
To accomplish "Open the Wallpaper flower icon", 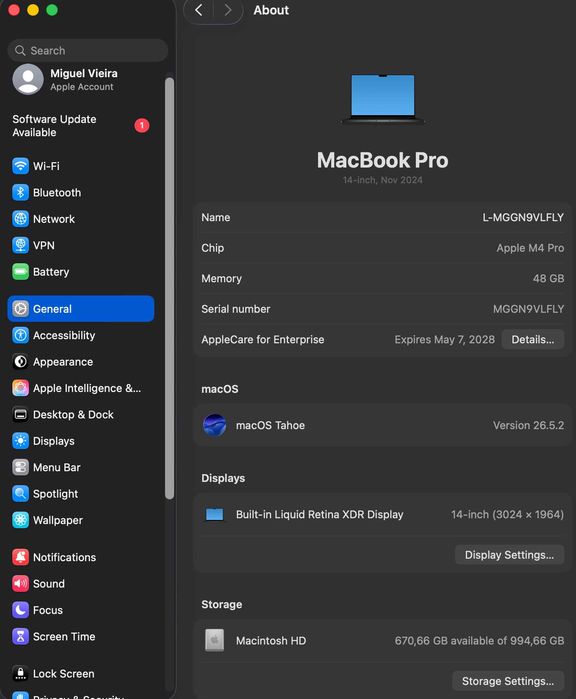I will (21, 520).
